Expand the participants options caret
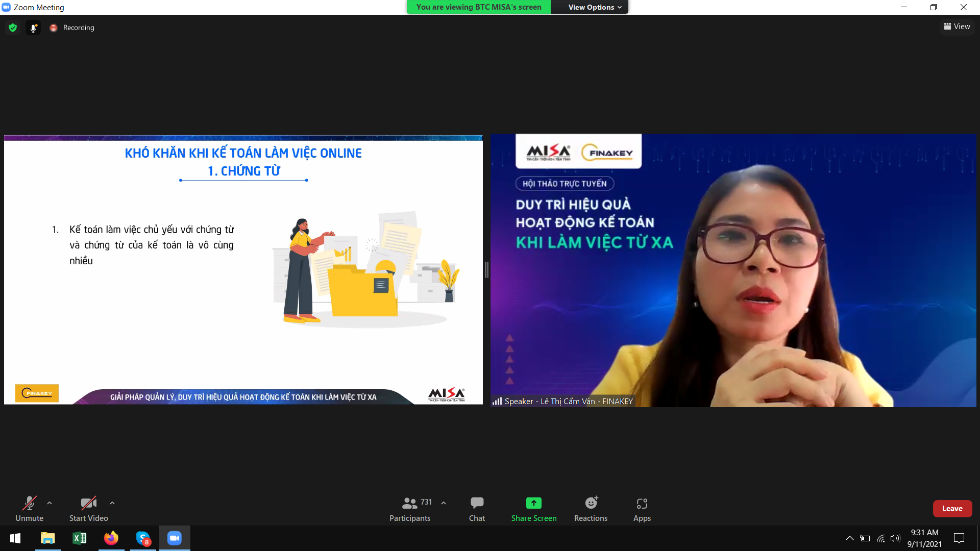 click(x=444, y=503)
